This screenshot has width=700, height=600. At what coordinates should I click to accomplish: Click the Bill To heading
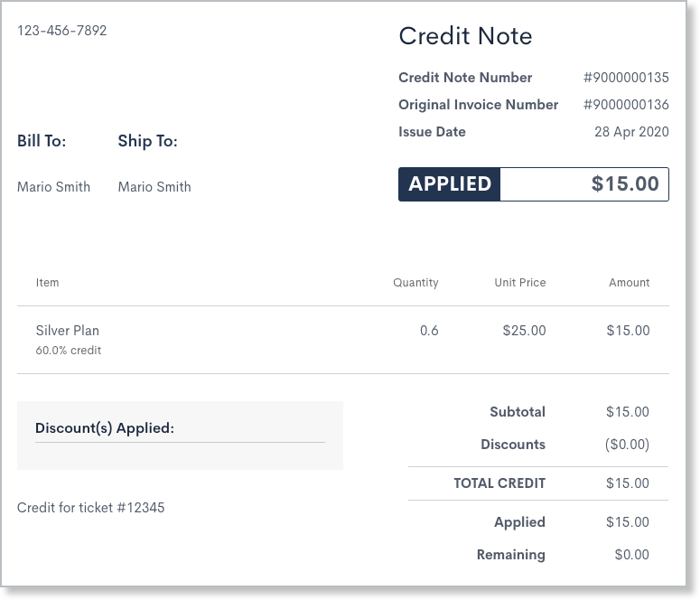point(42,141)
